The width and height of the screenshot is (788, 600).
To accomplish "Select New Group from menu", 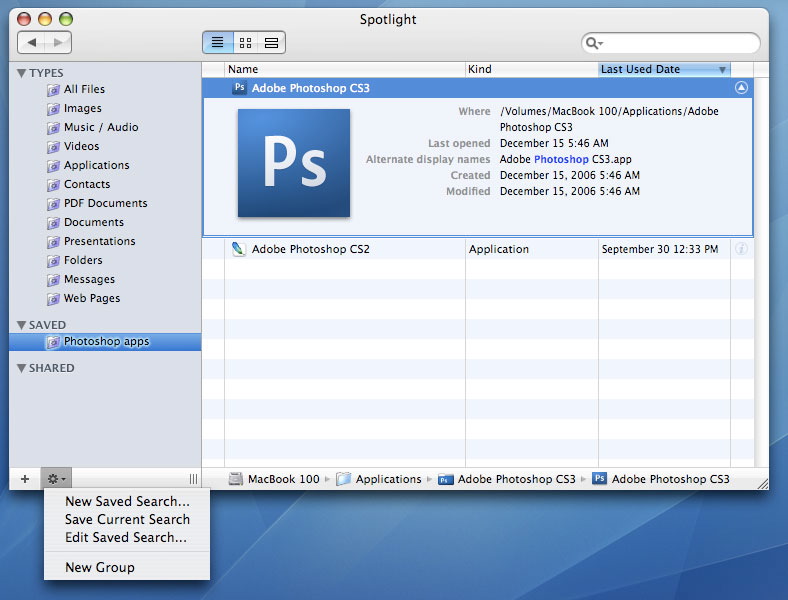I will (100, 567).
